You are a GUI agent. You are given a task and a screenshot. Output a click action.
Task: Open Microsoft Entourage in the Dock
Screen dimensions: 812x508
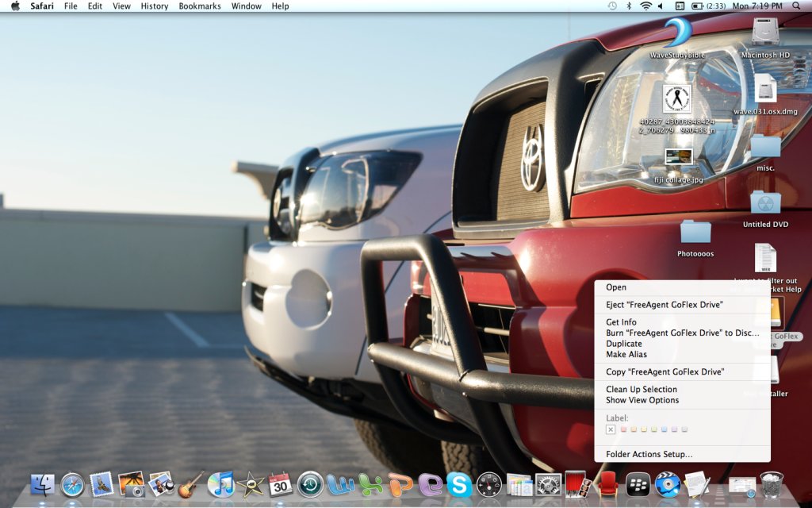(430, 485)
